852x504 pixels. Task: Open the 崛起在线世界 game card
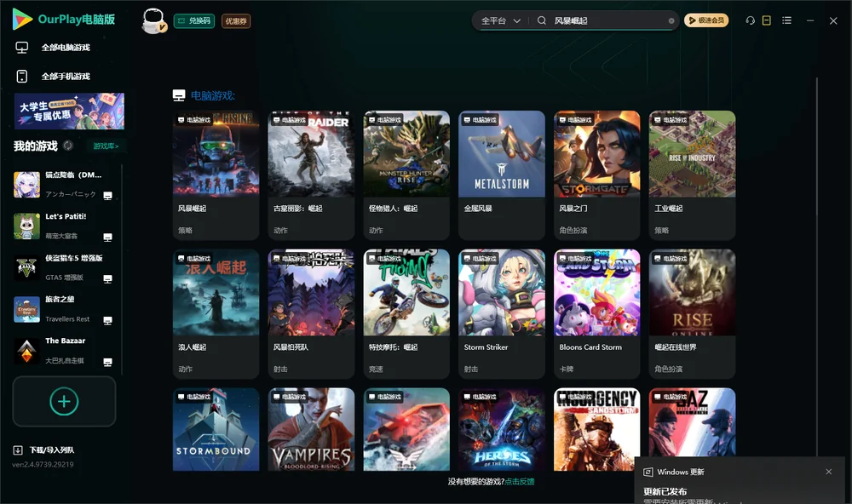click(692, 313)
